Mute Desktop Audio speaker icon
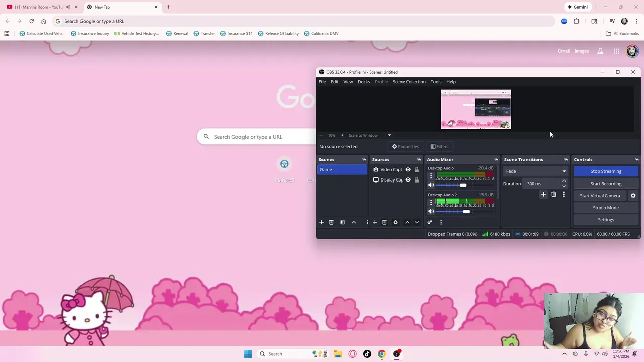 click(431, 185)
